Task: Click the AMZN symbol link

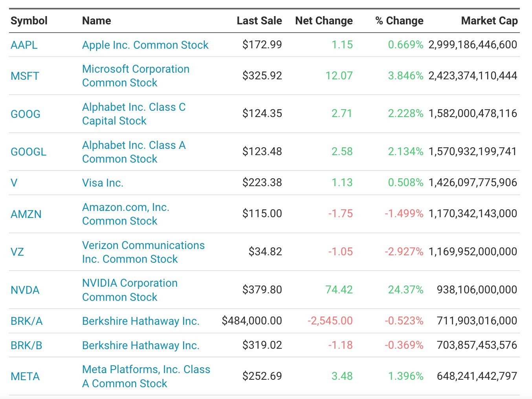Action: [x=26, y=214]
